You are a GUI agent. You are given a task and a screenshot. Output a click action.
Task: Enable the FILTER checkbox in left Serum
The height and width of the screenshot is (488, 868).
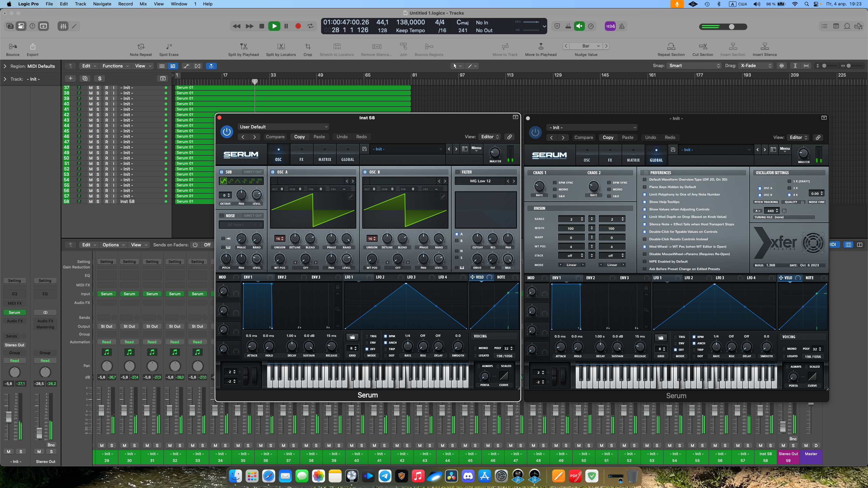(x=458, y=172)
